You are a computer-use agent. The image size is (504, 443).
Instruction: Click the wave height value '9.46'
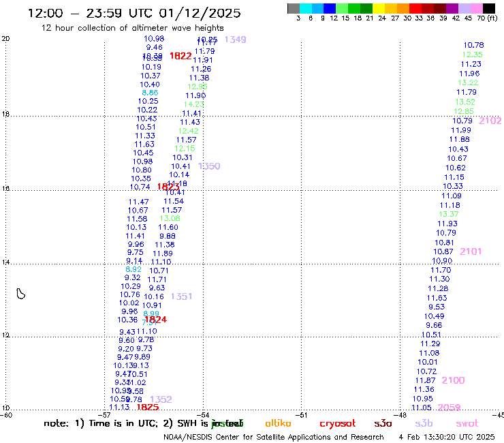point(155,47)
